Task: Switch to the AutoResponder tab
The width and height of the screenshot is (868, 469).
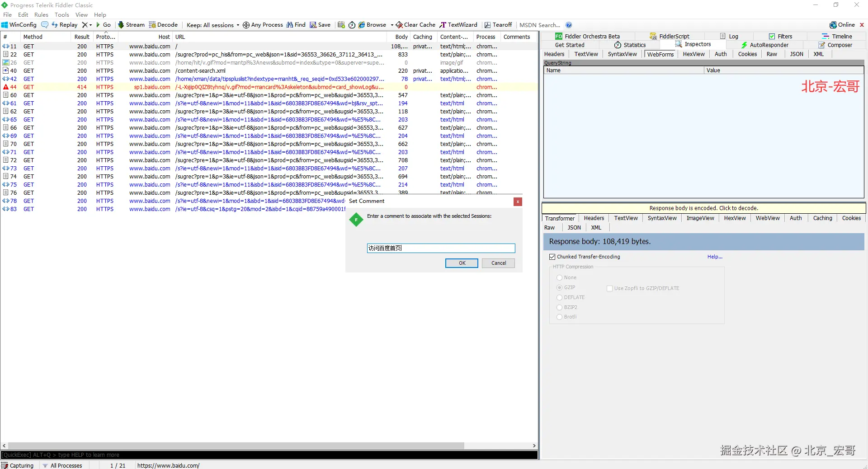Action: pyautogui.click(x=764, y=45)
